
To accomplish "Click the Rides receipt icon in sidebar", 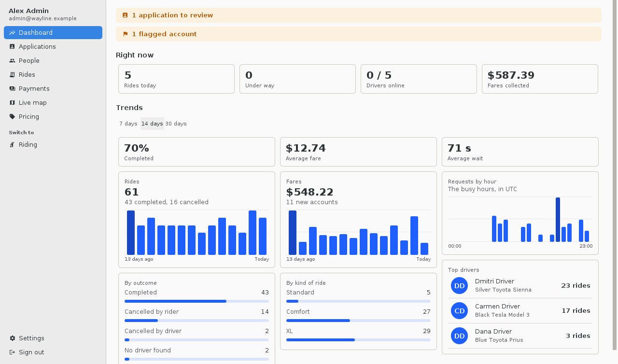I will tap(12, 75).
